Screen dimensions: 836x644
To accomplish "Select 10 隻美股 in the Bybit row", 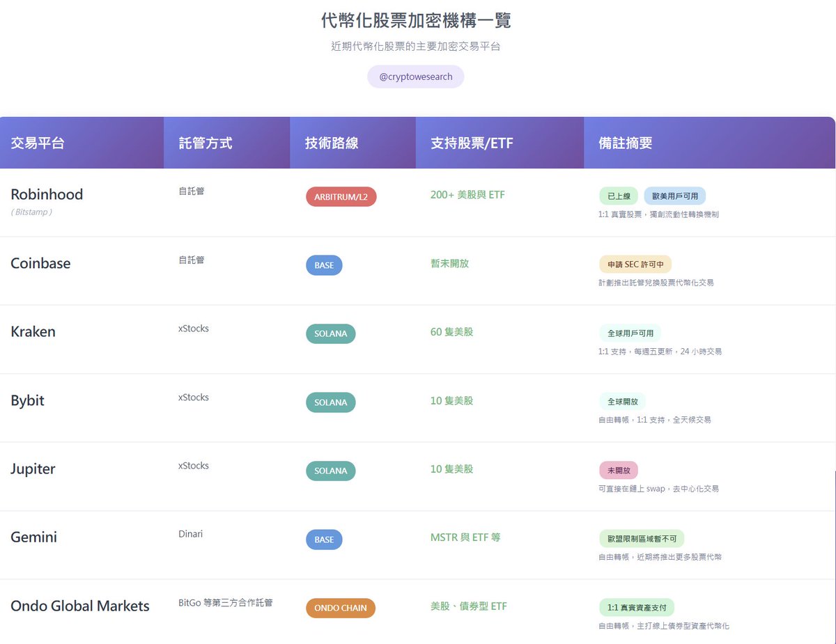I will [x=451, y=401].
